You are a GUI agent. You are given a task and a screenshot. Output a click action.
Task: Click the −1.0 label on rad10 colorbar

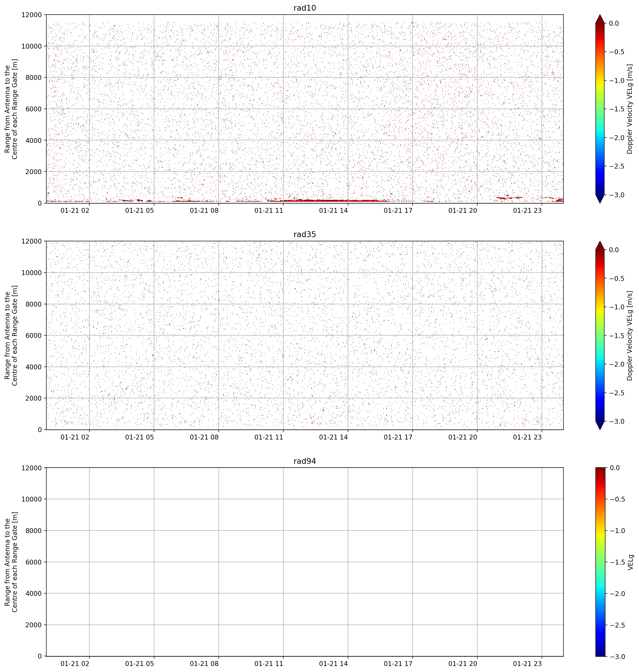click(x=616, y=80)
